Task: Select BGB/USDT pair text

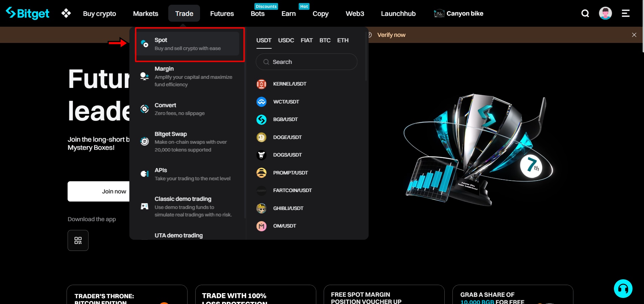Action: pos(286,119)
